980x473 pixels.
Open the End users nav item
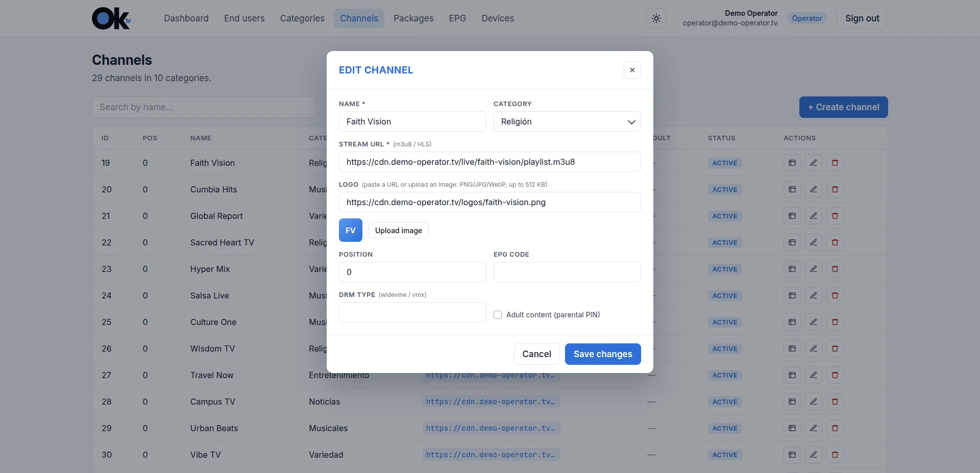[x=244, y=18]
